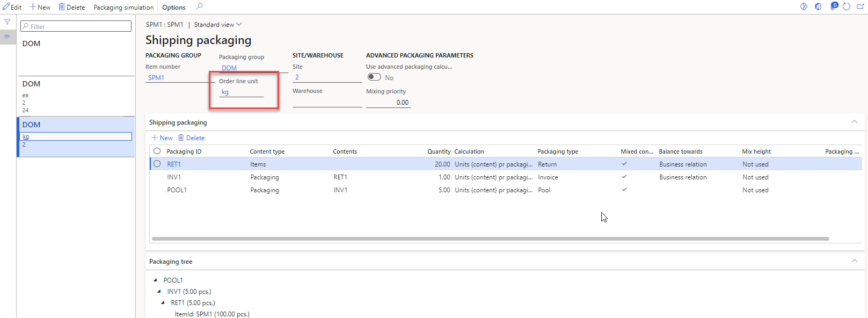
Task: Toggle the list view icon in left rail
Action: (8, 37)
